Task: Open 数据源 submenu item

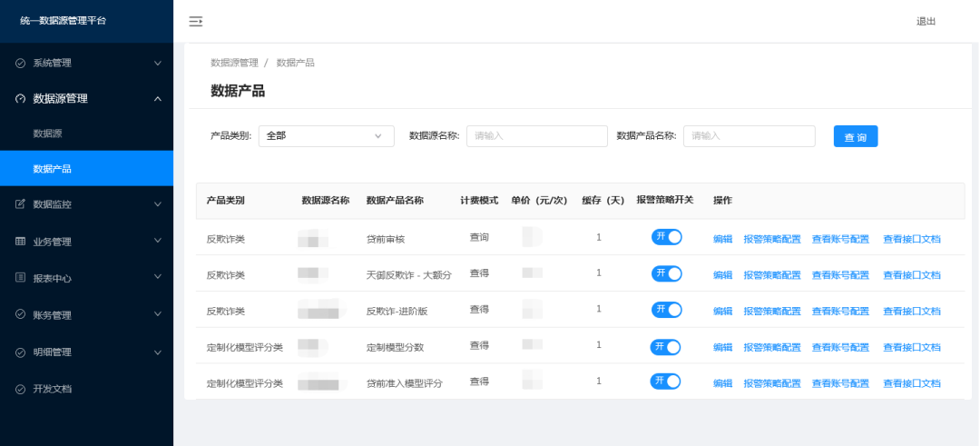Action: tap(47, 134)
